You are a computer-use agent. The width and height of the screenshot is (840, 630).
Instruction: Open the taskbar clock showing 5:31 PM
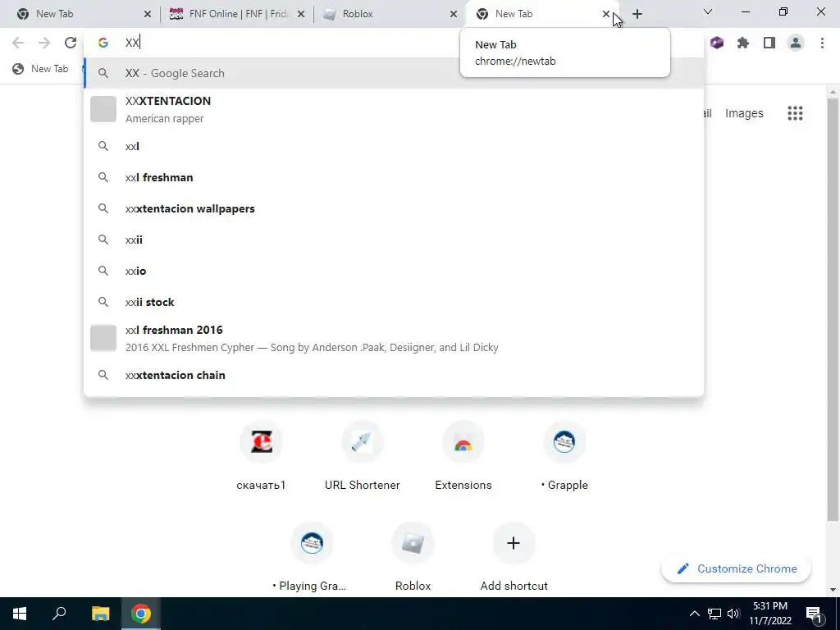click(769, 614)
